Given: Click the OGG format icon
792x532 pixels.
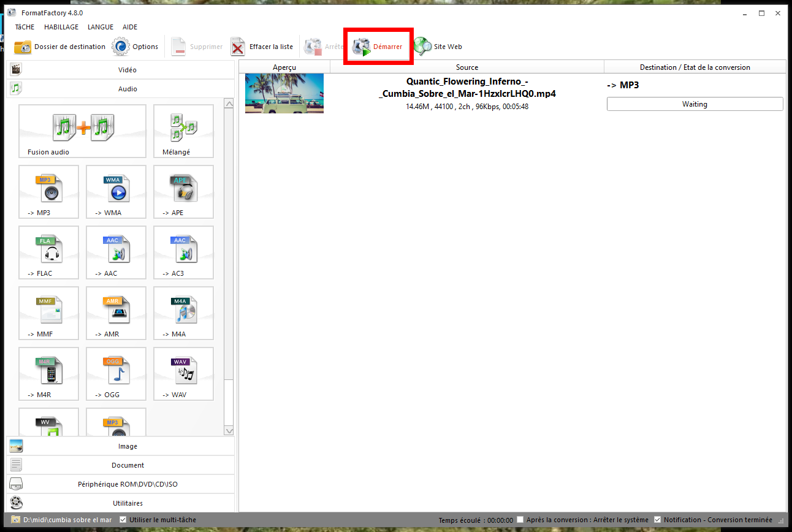Looking at the screenshot, I should (x=116, y=373).
